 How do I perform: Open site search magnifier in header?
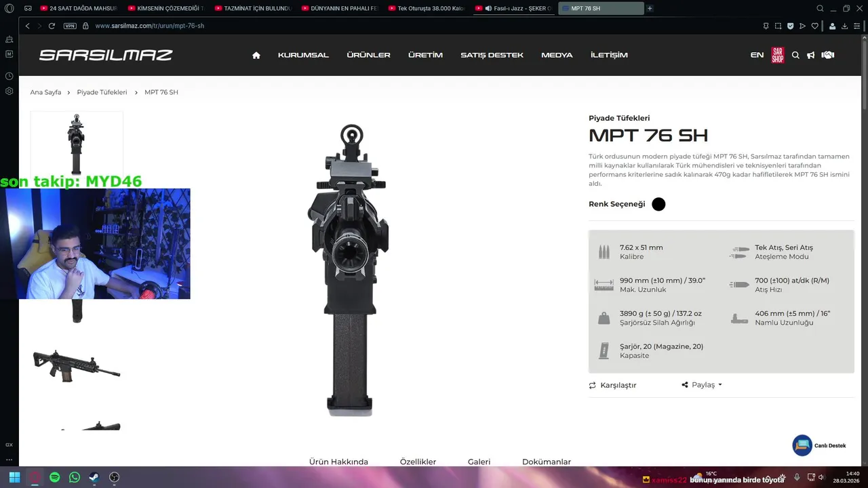coord(795,55)
